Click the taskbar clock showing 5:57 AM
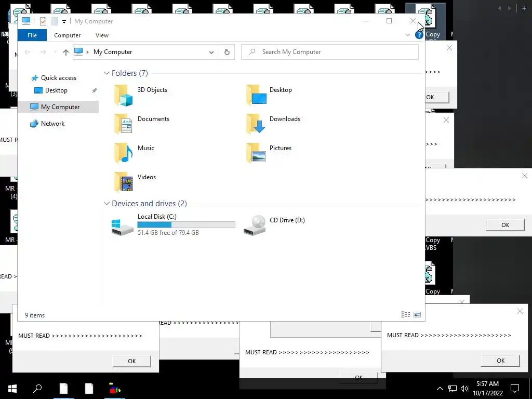This screenshot has height=399, width=532. pos(487,389)
